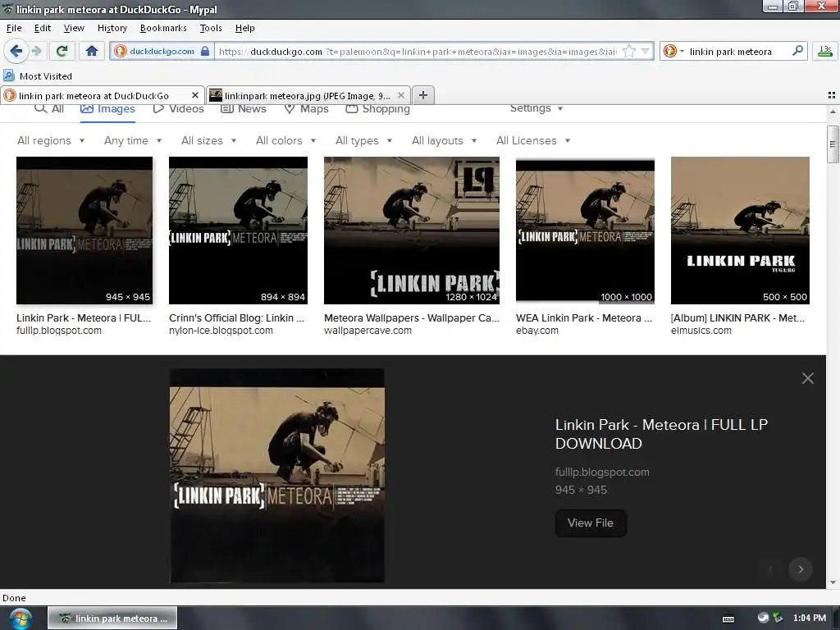Reload the page with the refresh icon
Viewport: 840px width, 630px height.
click(62, 51)
